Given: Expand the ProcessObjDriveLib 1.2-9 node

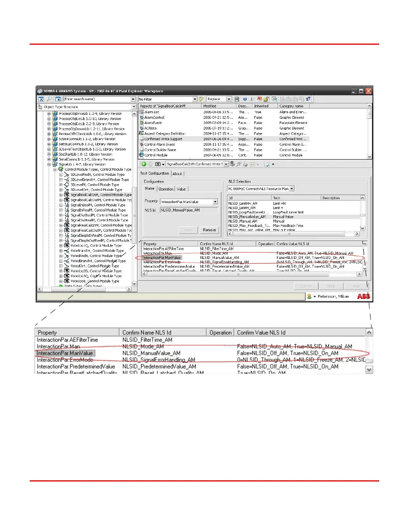Looking at the screenshot, I should point(49,114).
